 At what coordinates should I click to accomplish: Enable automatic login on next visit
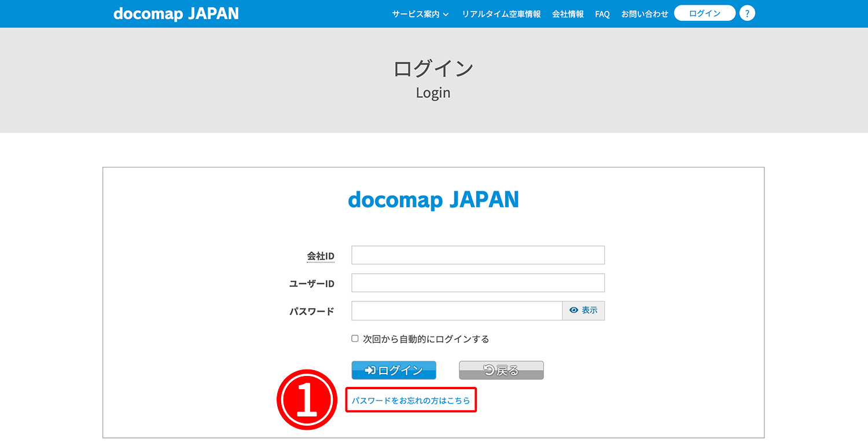[x=355, y=338]
